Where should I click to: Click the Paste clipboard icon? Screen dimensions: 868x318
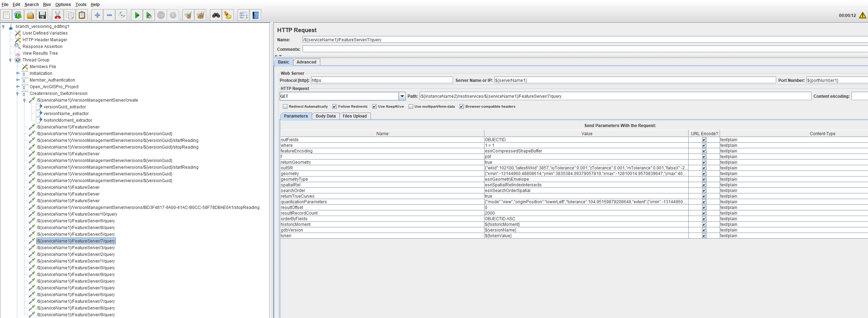pos(82,15)
